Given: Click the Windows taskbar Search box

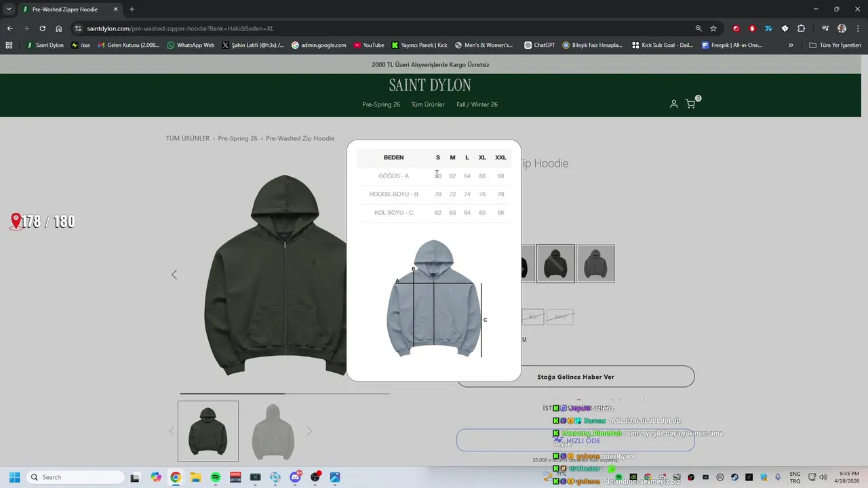Looking at the screenshot, I should (75, 477).
